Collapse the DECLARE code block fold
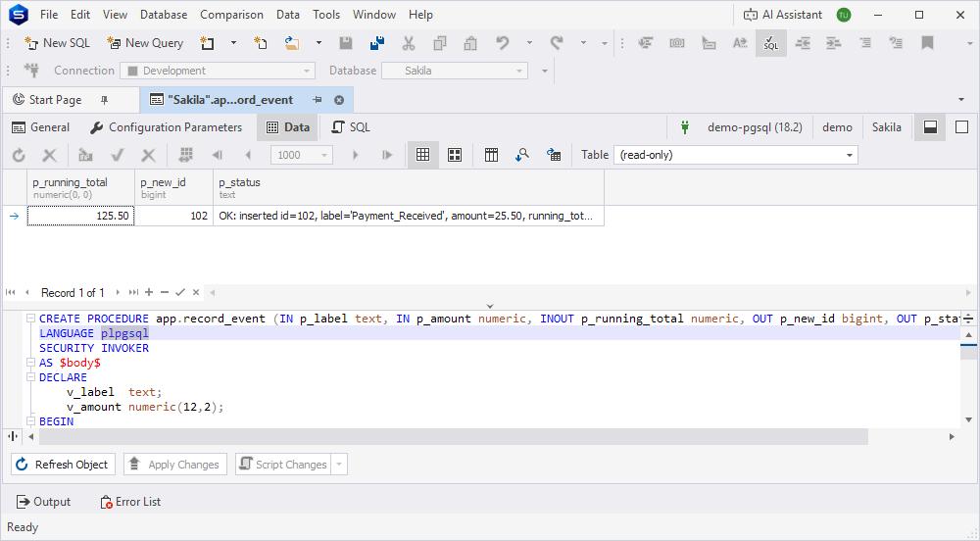The height and width of the screenshot is (541, 980). point(30,377)
